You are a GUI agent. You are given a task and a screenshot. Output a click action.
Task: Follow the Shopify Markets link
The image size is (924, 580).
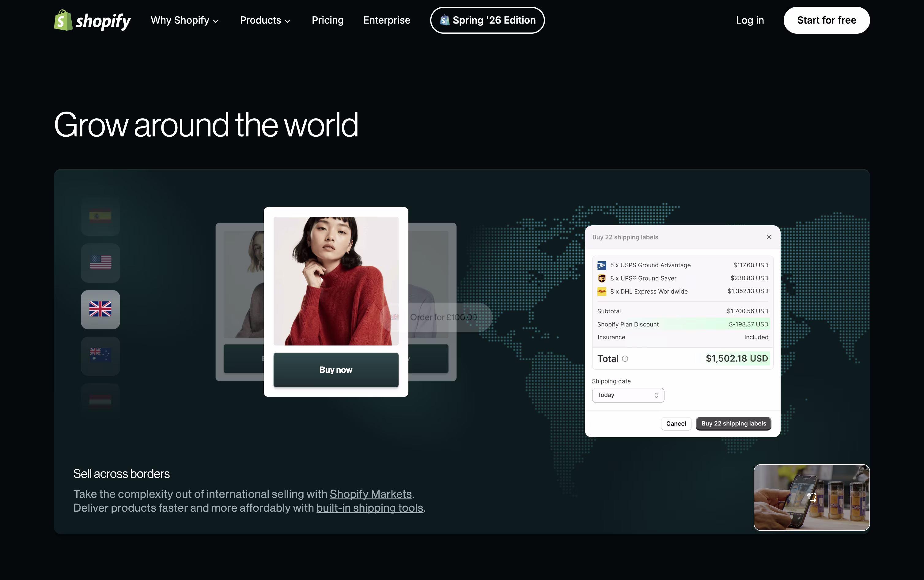[x=371, y=494]
